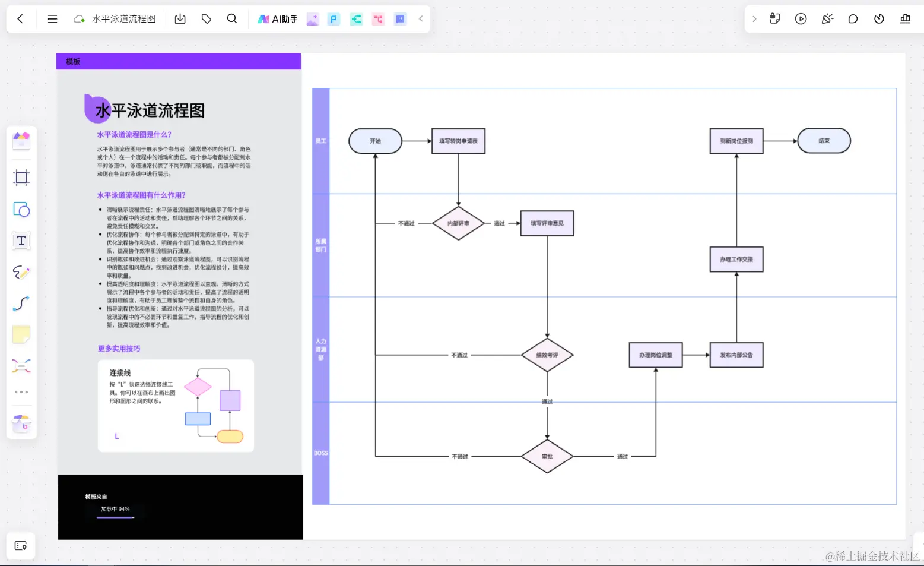Expand the more tools (...) option in sidebar
Screen dimensions: 924x566
click(x=21, y=391)
